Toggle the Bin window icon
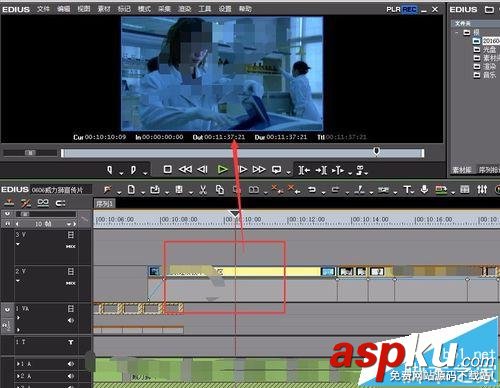 pos(465,190)
